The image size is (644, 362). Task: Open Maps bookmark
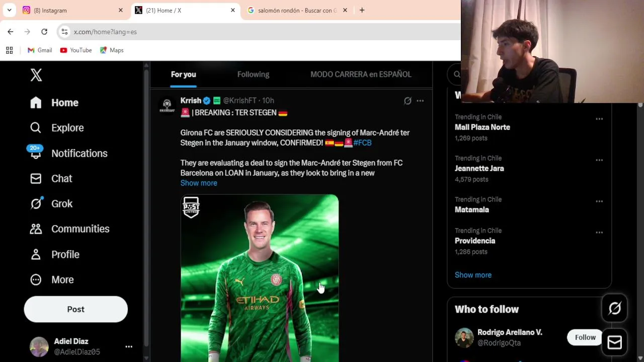[112, 50]
